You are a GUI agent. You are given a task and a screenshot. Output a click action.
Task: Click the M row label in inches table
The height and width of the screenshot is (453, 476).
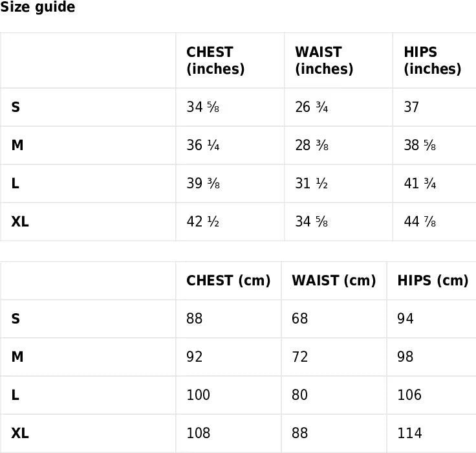[17, 146]
